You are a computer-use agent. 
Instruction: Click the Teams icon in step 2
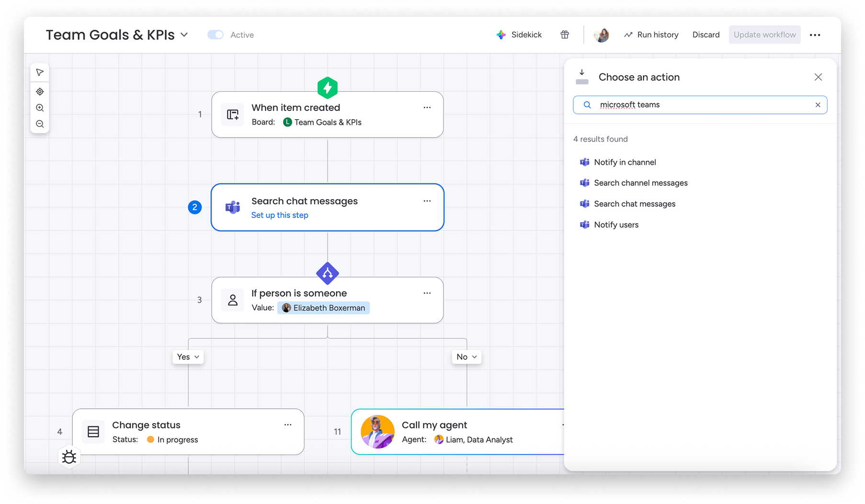click(x=233, y=207)
